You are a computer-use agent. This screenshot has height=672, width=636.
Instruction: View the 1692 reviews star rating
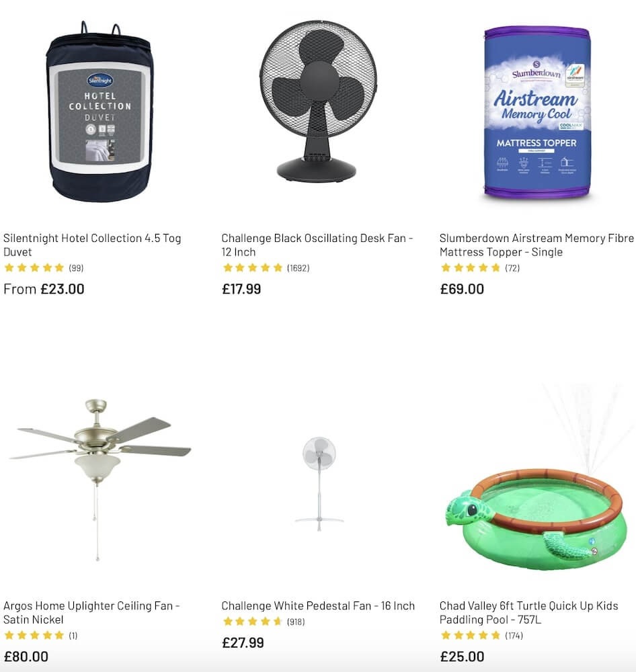(266, 268)
